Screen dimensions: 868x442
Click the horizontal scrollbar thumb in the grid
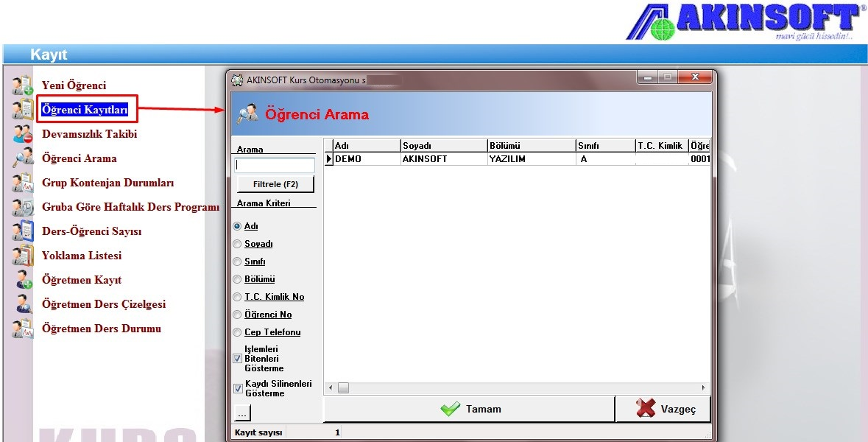343,388
